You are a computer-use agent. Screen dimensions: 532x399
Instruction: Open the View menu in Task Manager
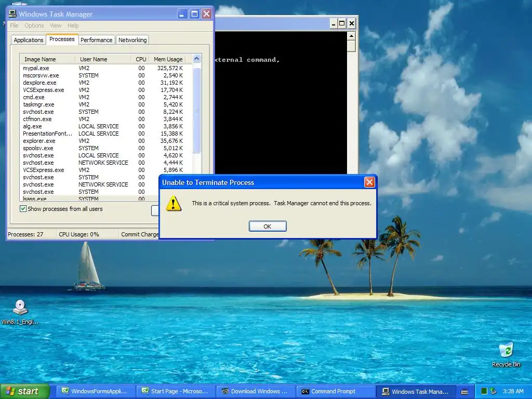point(56,25)
